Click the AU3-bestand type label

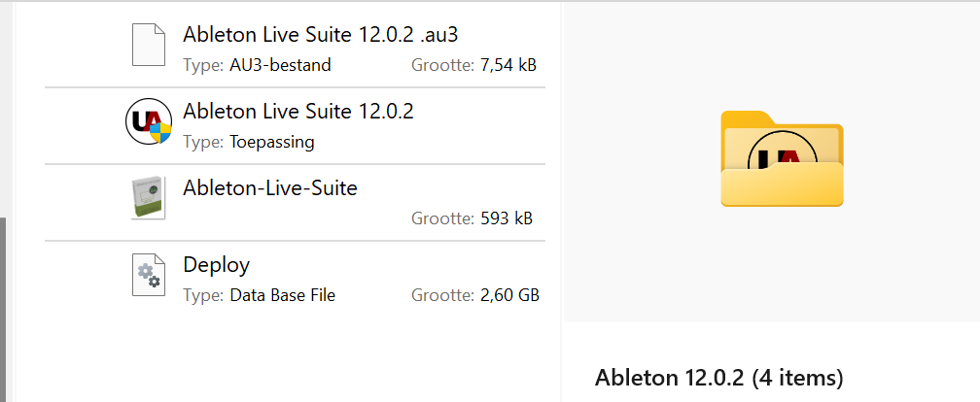click(280, 65)
